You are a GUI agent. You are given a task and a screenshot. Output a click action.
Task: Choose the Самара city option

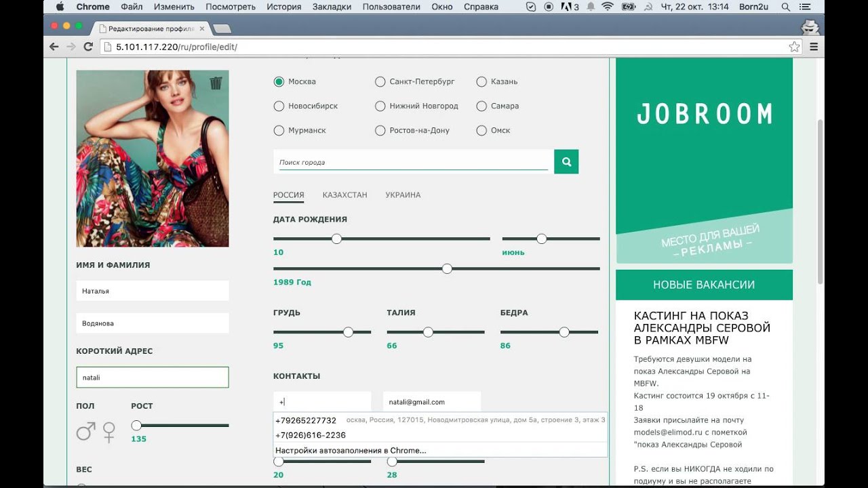(x=481, y=106)
